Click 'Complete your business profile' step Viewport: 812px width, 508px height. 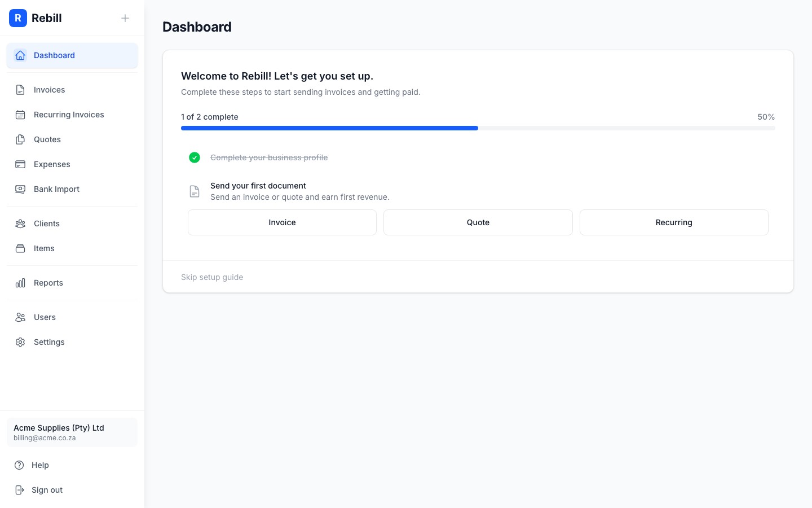point(269,157)
